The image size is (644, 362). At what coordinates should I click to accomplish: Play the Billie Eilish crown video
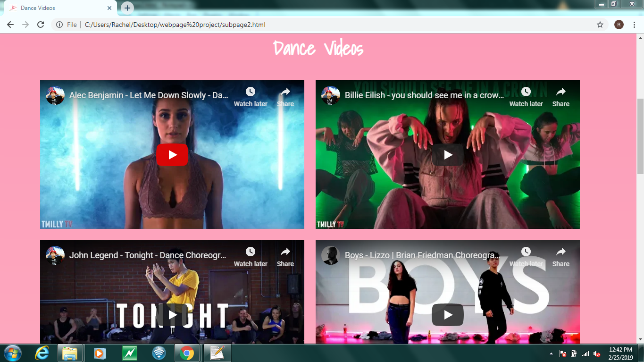(x=448, y=155)
